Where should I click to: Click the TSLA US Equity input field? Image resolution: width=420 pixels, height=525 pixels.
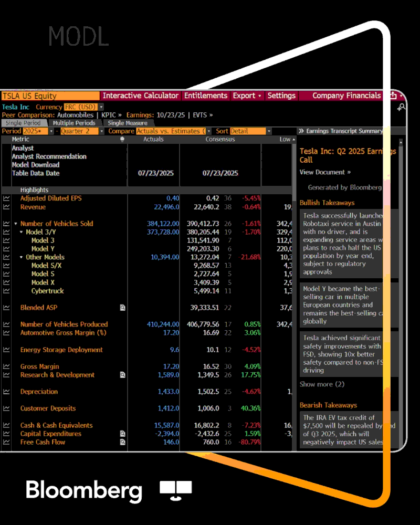(x=50, y=96)
